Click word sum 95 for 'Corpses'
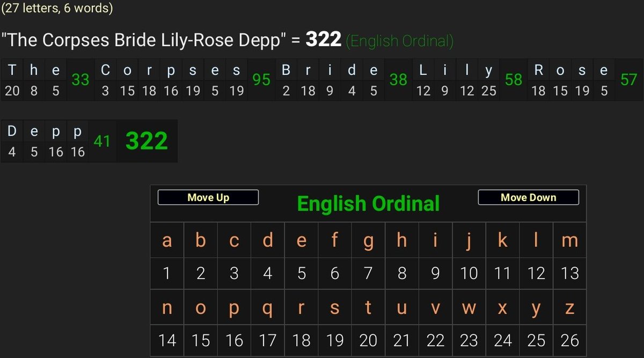Screen dimensions: 644x358 (261, 80)
